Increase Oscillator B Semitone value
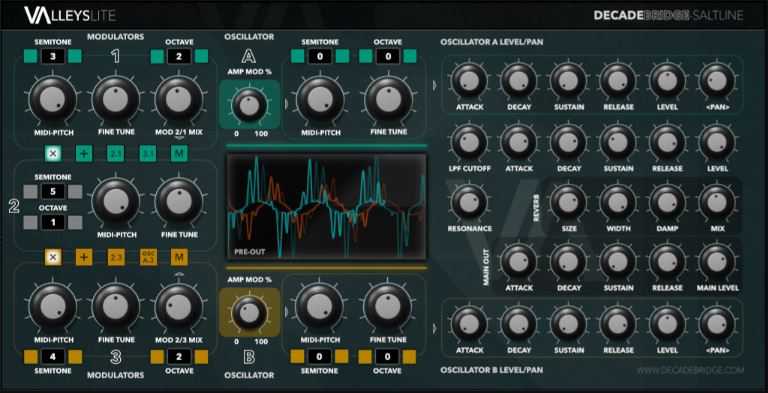The image size is (768, 393). pyautogui.click(x=341, y=356)
